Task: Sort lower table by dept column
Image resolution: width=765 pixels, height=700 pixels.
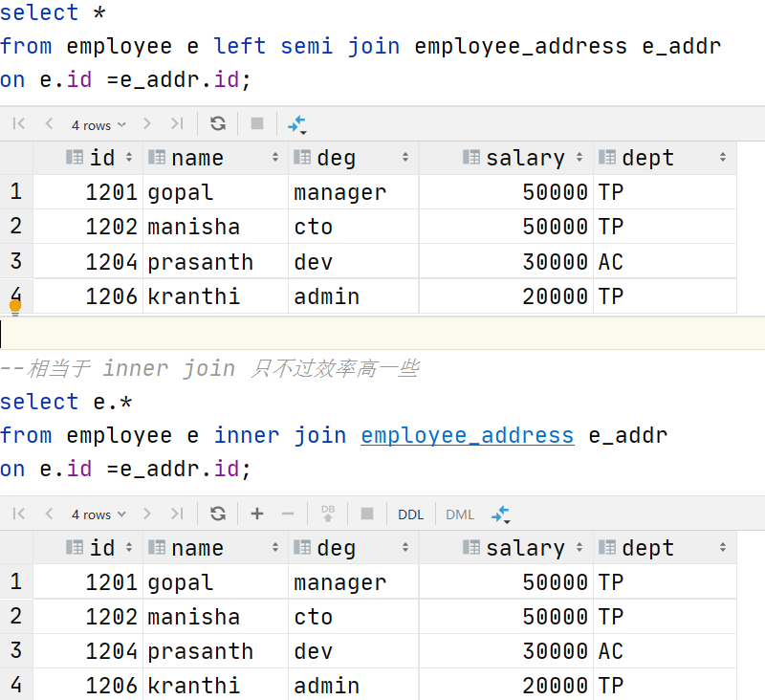Action: pyautogui.click(x=723, y=548)
